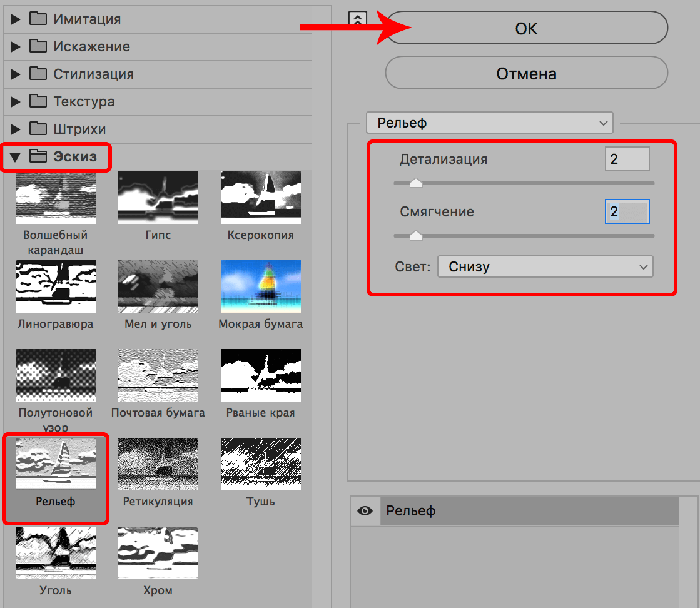Click the Ретикуляция filter thumbnail
Screen dimensions: 700x608
coord(158,464)
